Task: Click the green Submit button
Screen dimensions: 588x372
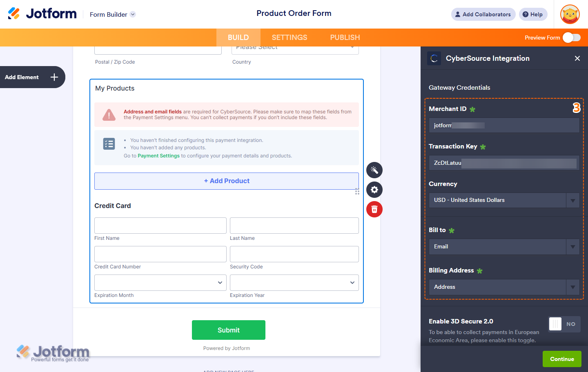Action: click(x=229, y=330)
